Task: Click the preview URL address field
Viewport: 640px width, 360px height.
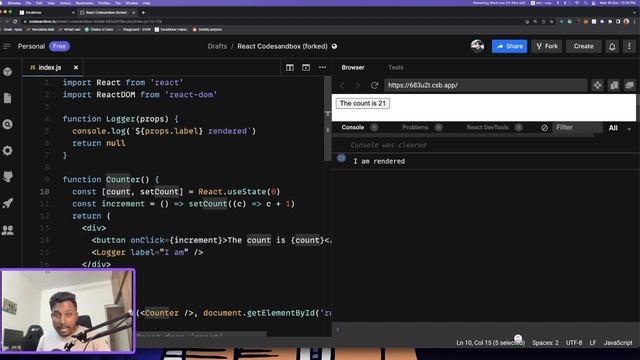Action: tap(485, 85)
